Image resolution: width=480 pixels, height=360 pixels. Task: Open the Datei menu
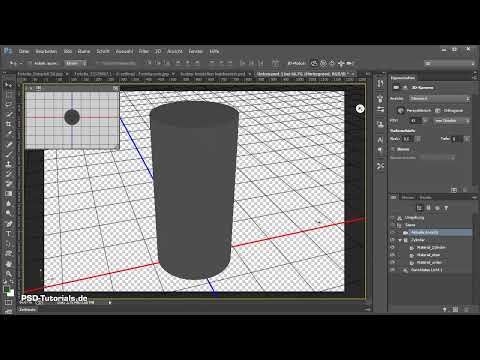[x=24, y=51]
